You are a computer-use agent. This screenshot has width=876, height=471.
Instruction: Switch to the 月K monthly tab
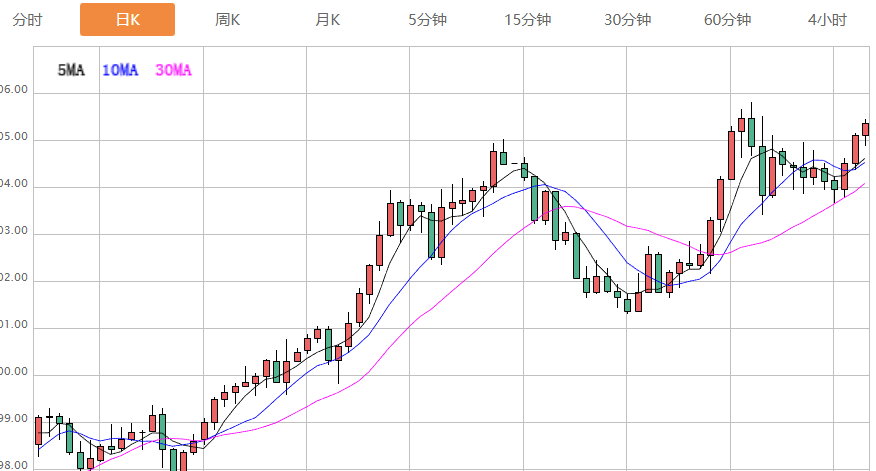(327, 20)
